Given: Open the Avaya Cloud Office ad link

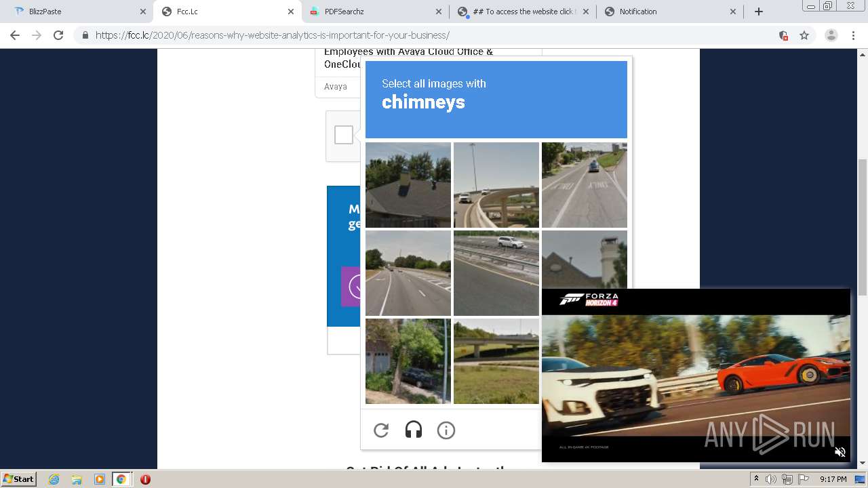Looking at the screenshot, I should tap(408, 58).
